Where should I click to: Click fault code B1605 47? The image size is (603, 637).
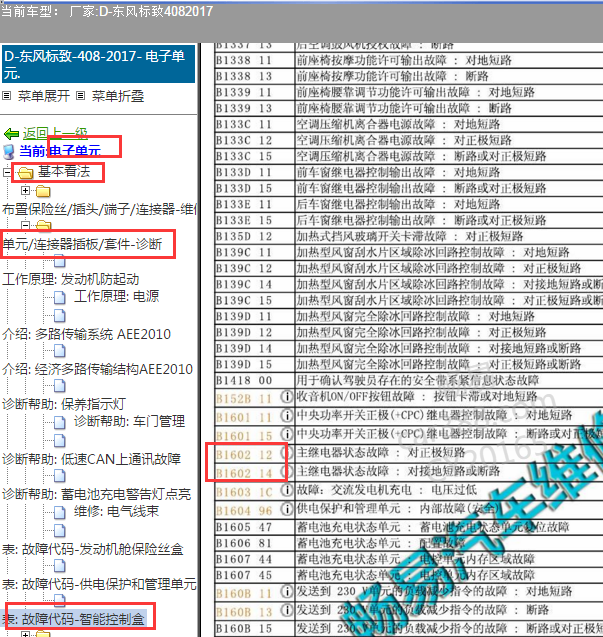pos(244,527)
